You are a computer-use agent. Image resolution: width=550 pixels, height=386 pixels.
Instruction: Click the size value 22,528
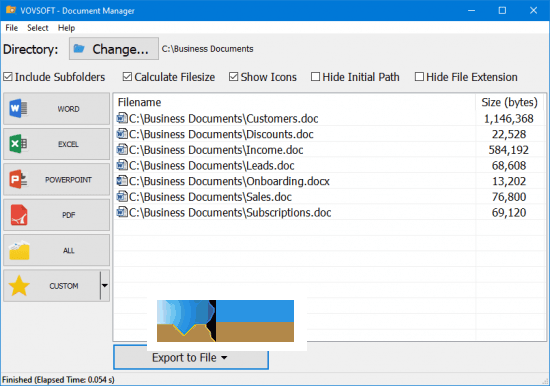coord(509,134)
